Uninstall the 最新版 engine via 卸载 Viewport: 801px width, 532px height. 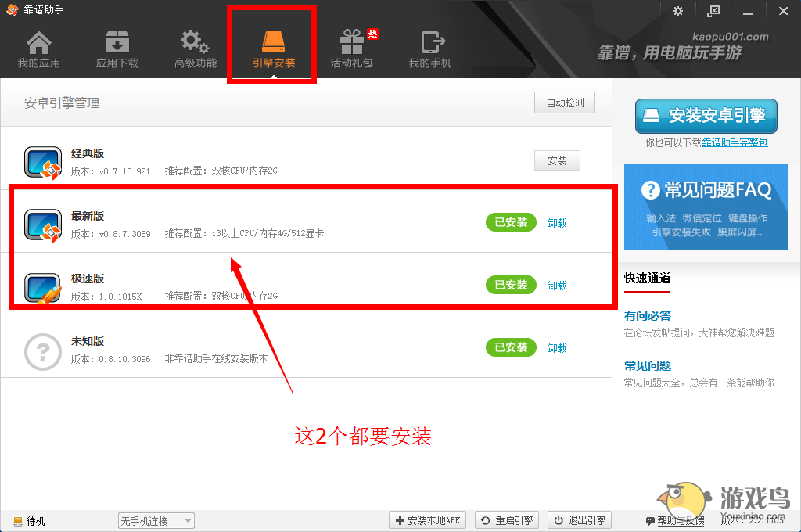557,222
